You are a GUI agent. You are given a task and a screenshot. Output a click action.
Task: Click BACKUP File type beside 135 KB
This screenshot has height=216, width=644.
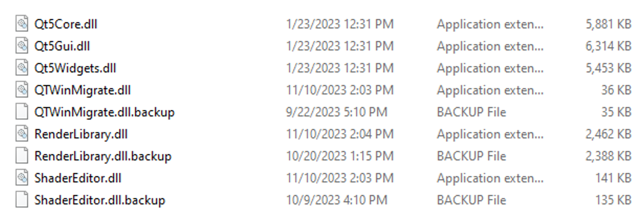[471, 200]
